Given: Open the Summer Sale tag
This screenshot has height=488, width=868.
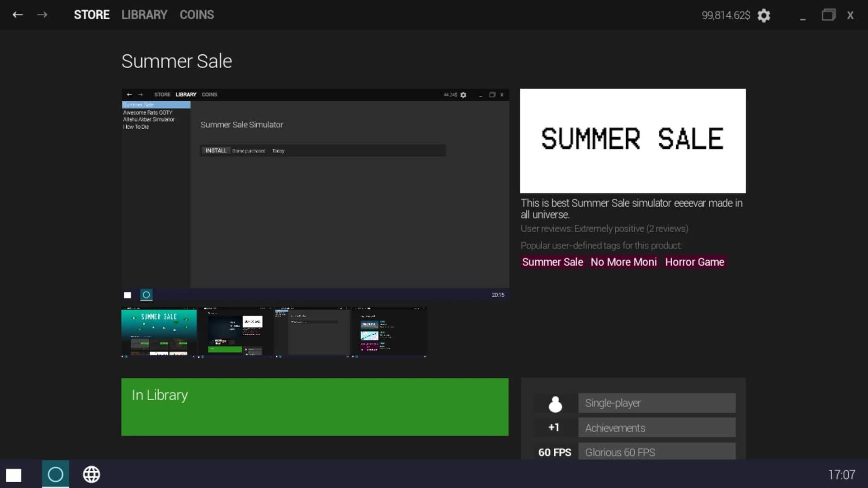Looking at the screenshot, I should coord(552,262).
